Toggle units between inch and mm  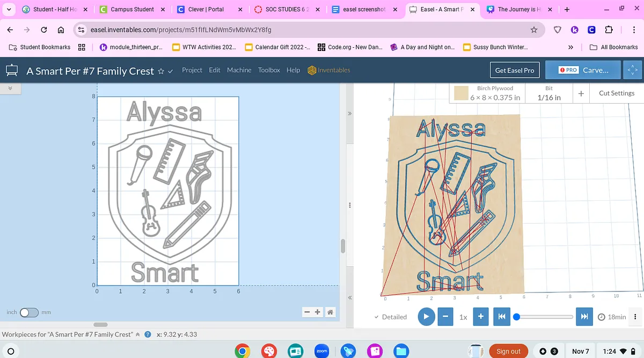(x=29, y=312)
